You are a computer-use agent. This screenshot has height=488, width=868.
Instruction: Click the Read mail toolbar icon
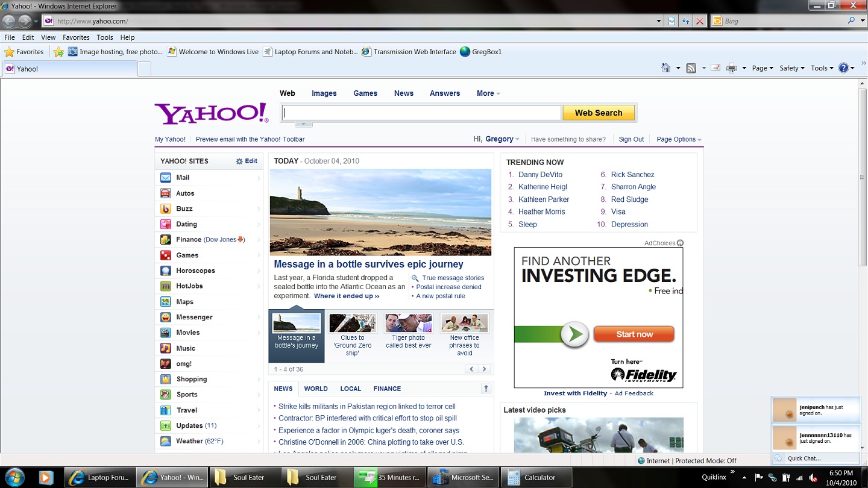[x=715, y=68]
